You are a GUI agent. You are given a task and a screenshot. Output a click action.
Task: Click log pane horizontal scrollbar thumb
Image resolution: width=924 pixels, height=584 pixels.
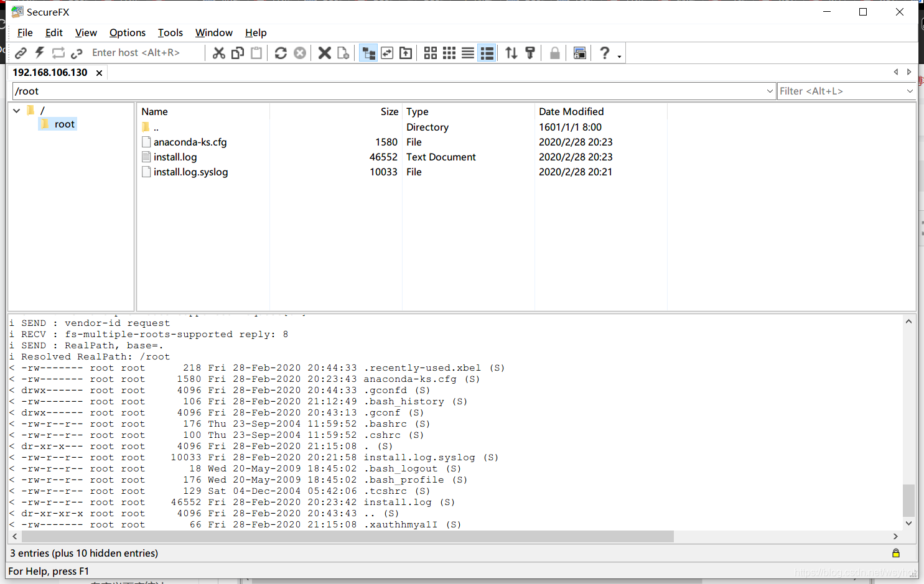click(347, 536)
